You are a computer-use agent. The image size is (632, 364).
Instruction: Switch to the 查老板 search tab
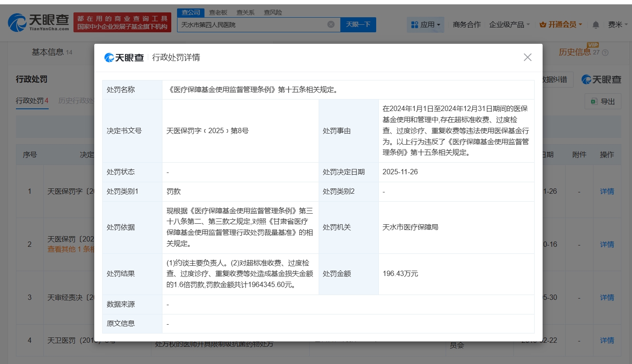click(218, 12)
